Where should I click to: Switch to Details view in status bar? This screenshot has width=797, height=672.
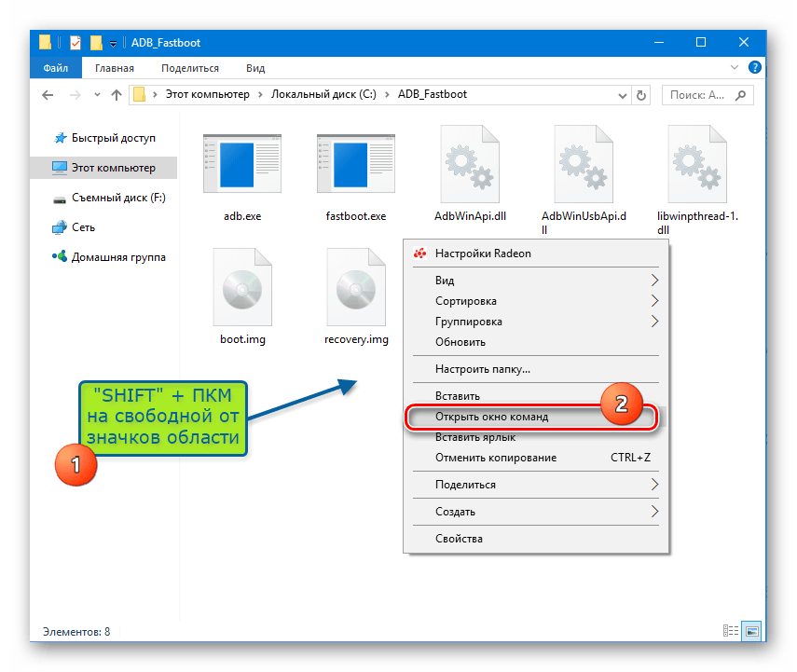click(731, 631)
